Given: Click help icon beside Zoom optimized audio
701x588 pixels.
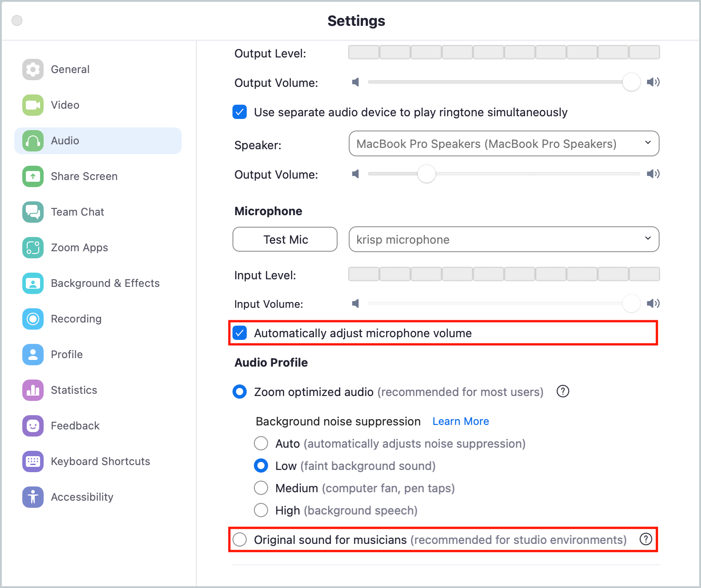Looking at the screenshot, I should [563, 391].
